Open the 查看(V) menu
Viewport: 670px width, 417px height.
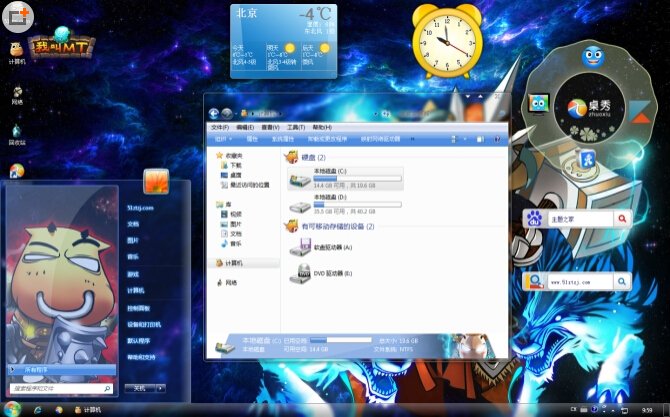pyautogui.click(x=270, y=127)
